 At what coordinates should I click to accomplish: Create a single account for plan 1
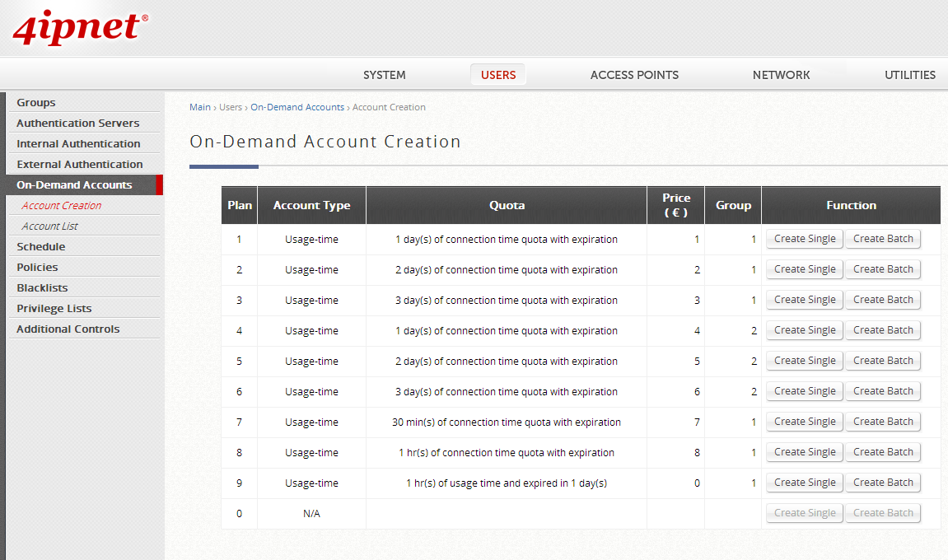(x=805, y=239)
